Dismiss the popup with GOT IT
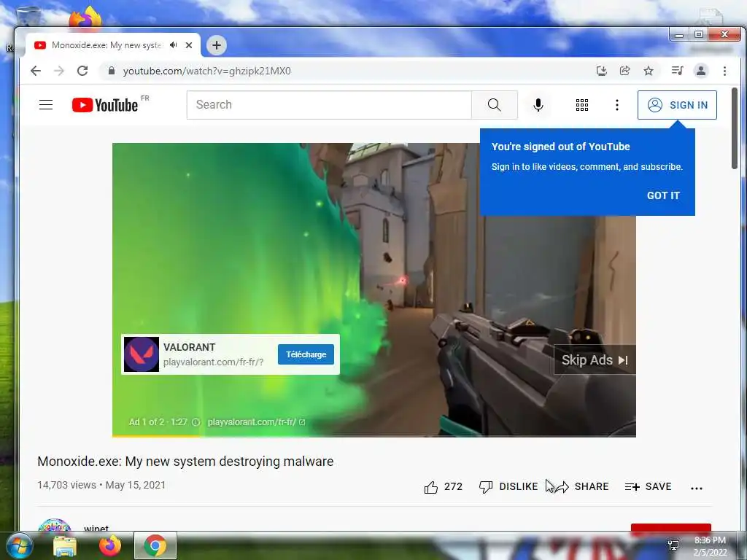Viewport: 747px width, 560px height. point(663,195)
